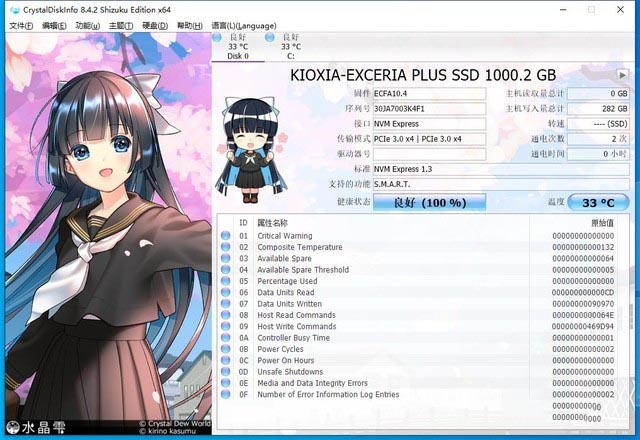Click the status icon for Number of Error Information Log Entries
Viewport: 640px width, 440px height.
[x=225, y=394]
